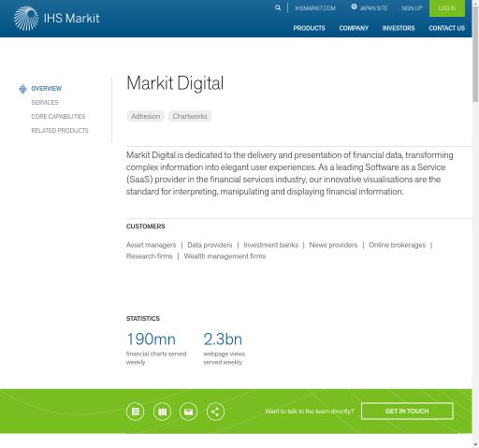Click the share icon in green bar
Image resolution: width=479 pixels, height=448 pixels.
coord(215,412)
